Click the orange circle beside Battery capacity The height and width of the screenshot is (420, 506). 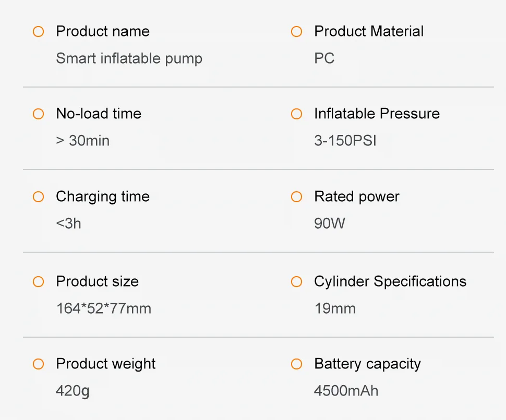click(x=296, y=364)
